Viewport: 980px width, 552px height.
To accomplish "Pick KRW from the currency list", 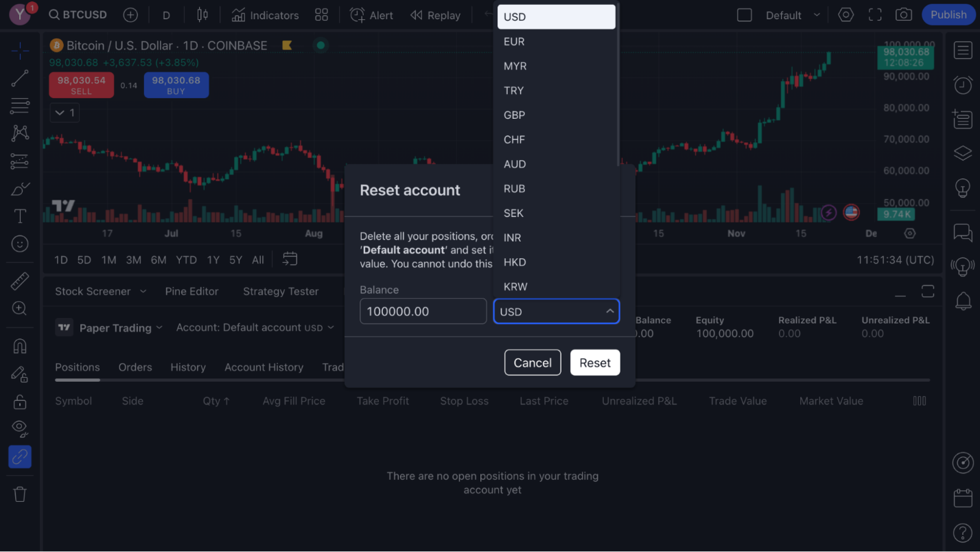I will point(556,286).
